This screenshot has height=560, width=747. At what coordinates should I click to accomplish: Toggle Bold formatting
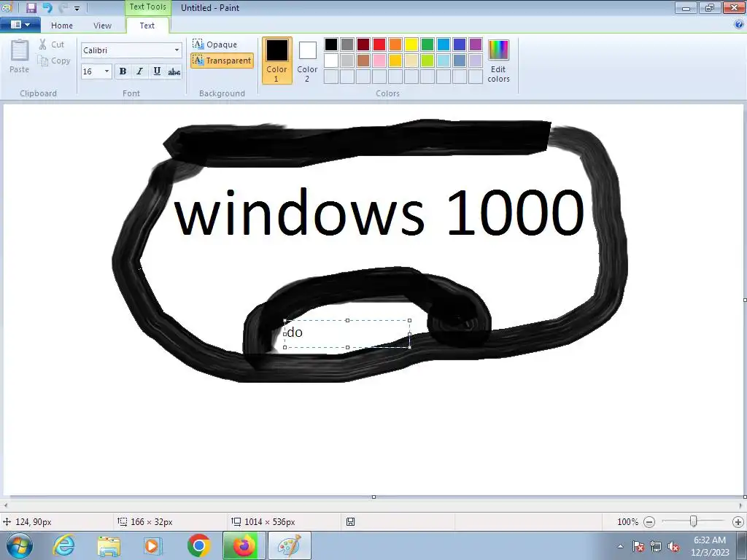tap(123, 71)
